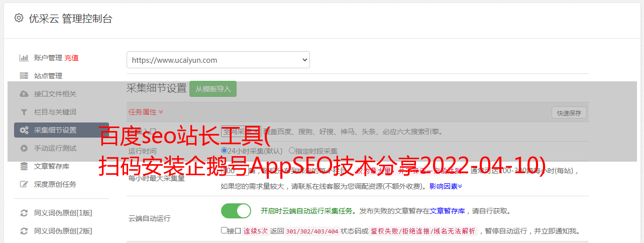Click the bar chart icon for 账户管理
This screenshot has height=243, width=644.
(24, 58)
